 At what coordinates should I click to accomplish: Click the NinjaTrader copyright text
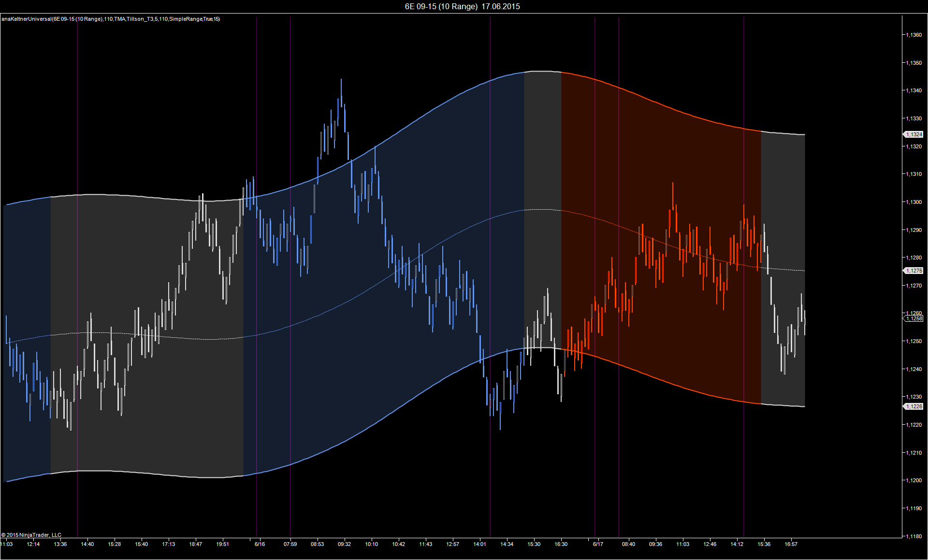(31, 535)
